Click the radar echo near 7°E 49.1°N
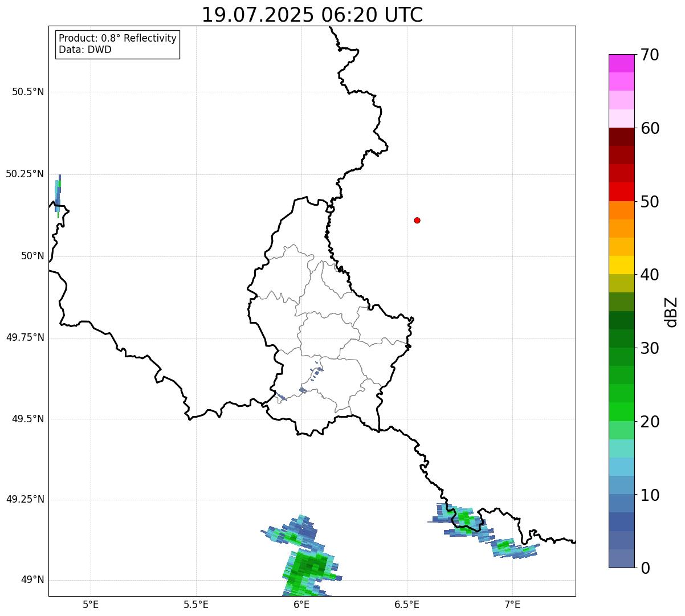685x616 pixels. point(514,548)
